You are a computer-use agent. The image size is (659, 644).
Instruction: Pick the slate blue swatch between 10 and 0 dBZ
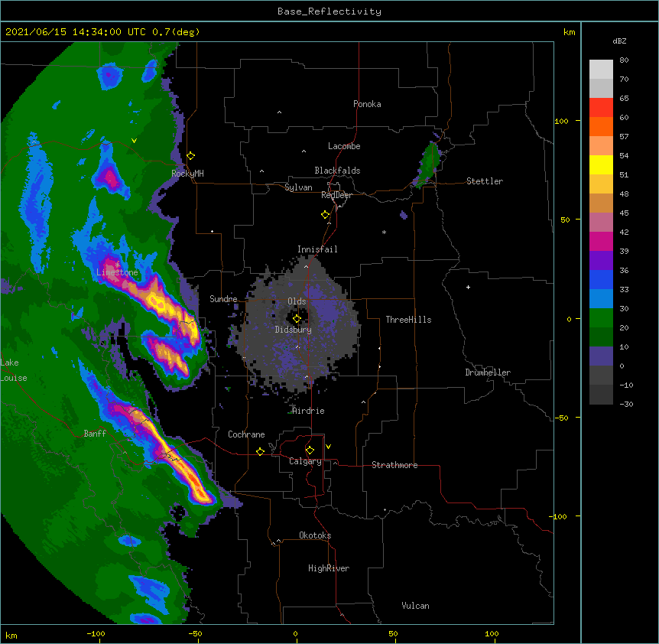[x=601, y=356]
